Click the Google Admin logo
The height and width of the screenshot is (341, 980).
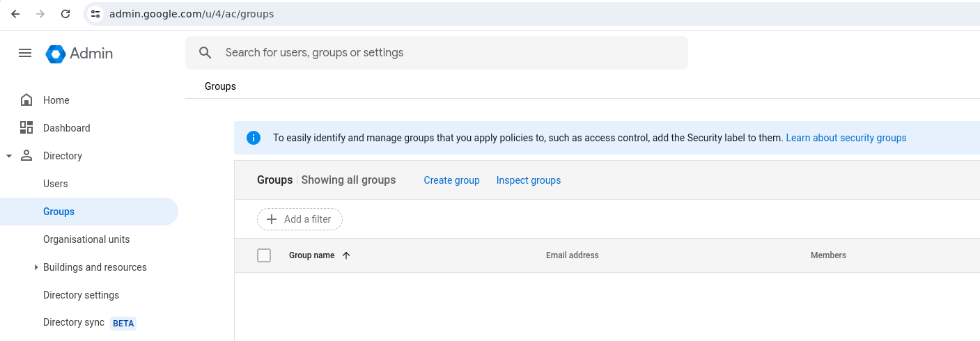pyautogui.click(x=56, y=54)
